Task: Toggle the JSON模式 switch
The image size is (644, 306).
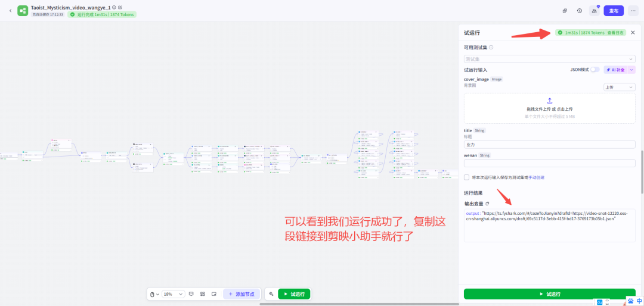Action: [x=595, y=70]
